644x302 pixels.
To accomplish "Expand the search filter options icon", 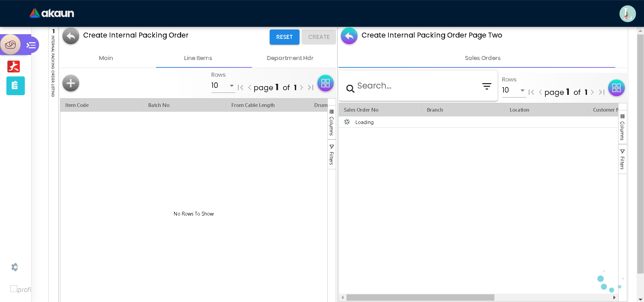I will [x=487, y=86].
